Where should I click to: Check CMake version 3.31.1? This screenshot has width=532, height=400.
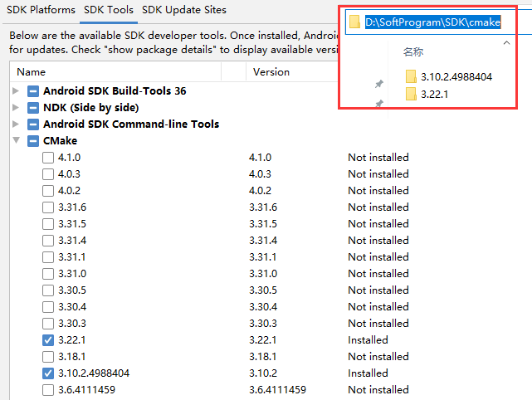point(48,257)
